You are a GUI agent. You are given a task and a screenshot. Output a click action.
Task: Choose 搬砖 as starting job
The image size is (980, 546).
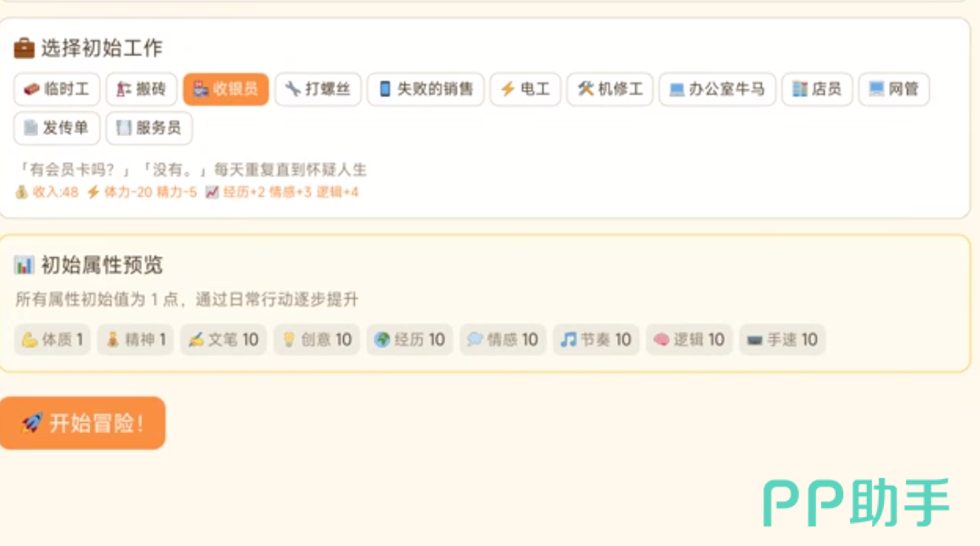click(141, 89)
